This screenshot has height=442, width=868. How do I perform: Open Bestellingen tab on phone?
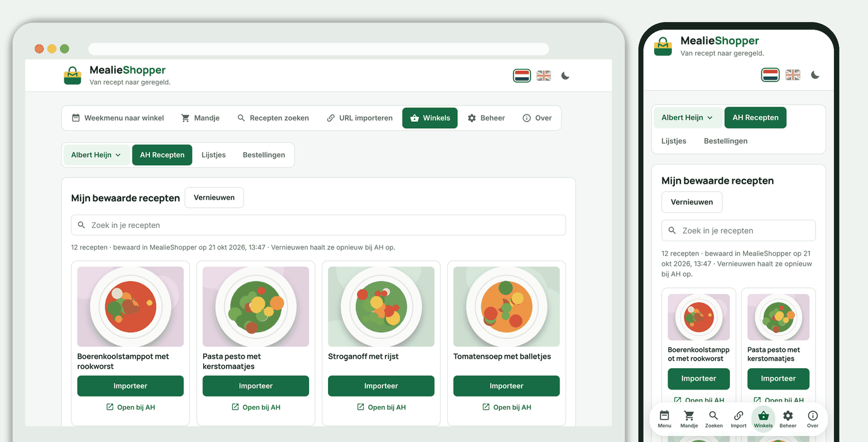(x=725, y=141)
